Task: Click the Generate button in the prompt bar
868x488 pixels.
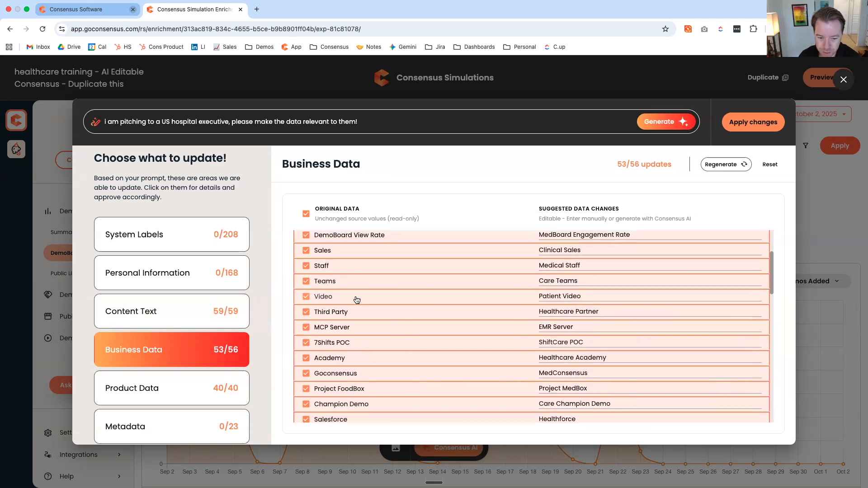Action: pos(666,121)
